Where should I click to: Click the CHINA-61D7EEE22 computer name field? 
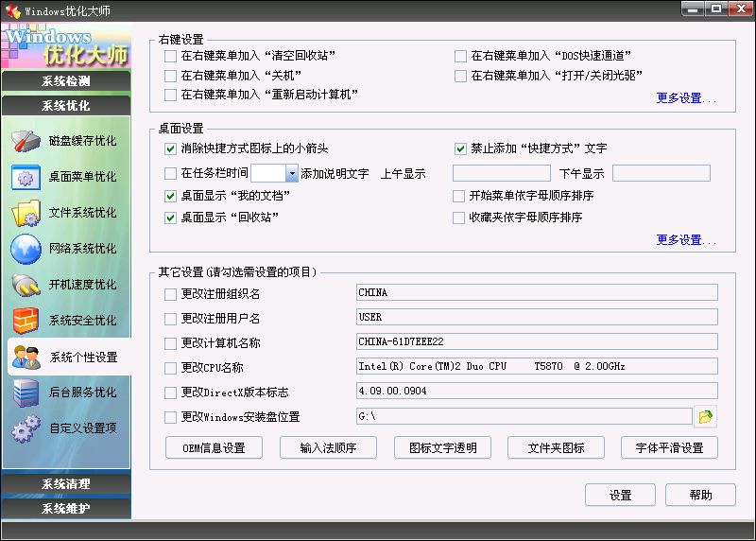tap(537, 341)
